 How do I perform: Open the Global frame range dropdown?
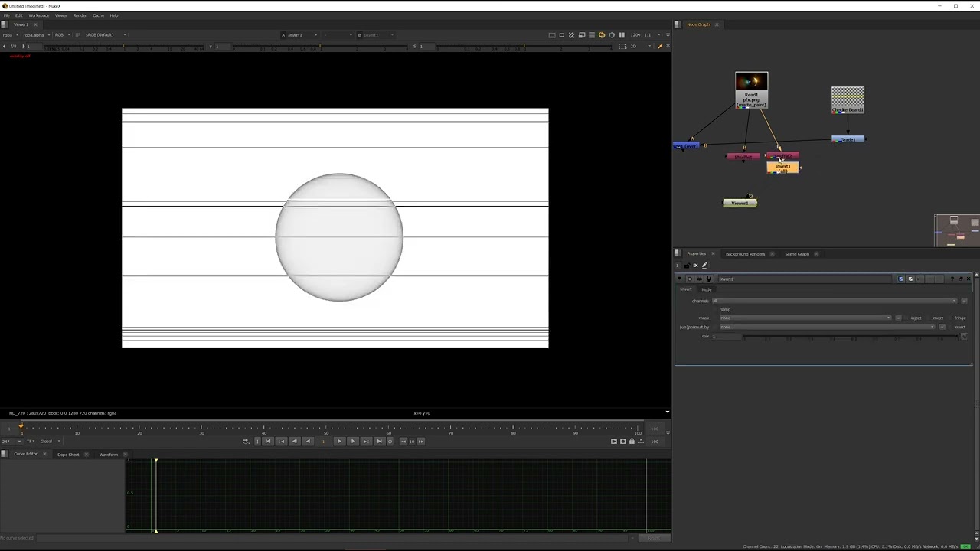point(51,441)
